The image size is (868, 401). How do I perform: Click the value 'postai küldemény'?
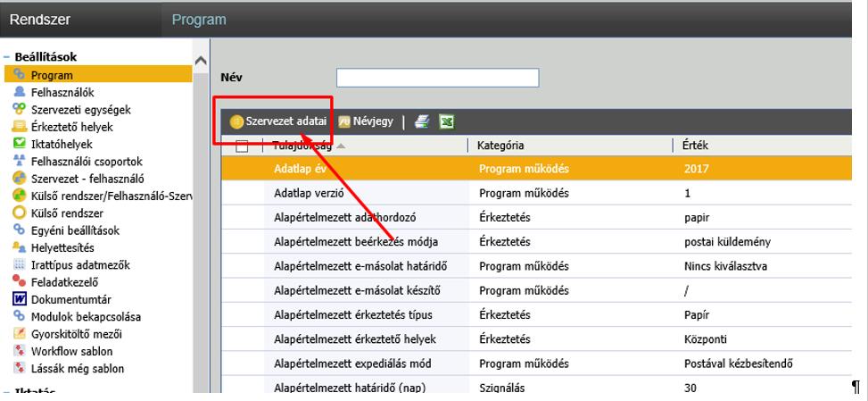(x=727, y=242)
